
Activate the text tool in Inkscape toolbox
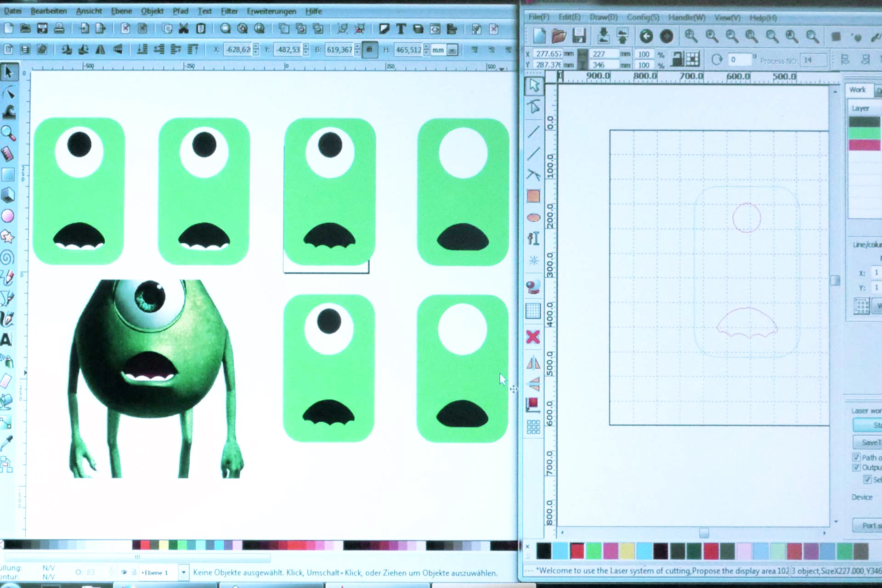tap(6, 340)
